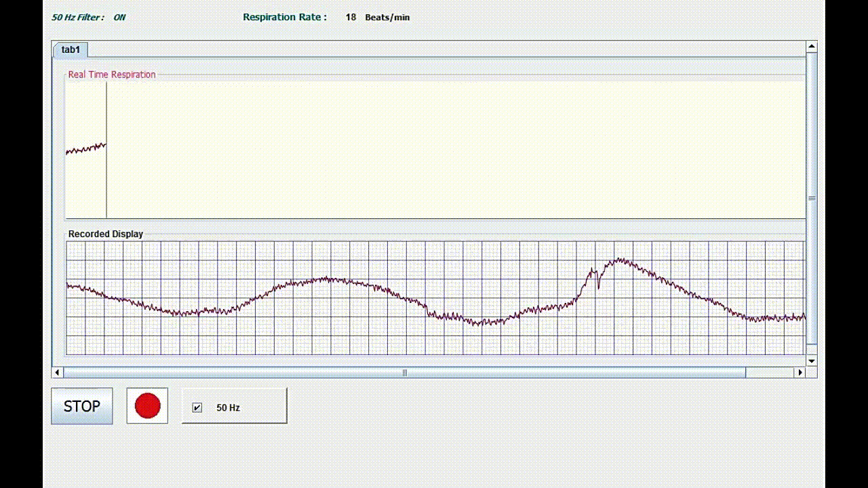The image size is (868, 488).
Task: Click the Recorded Display waveform grid
Action: pyautogui.click(x=435, y=298)
